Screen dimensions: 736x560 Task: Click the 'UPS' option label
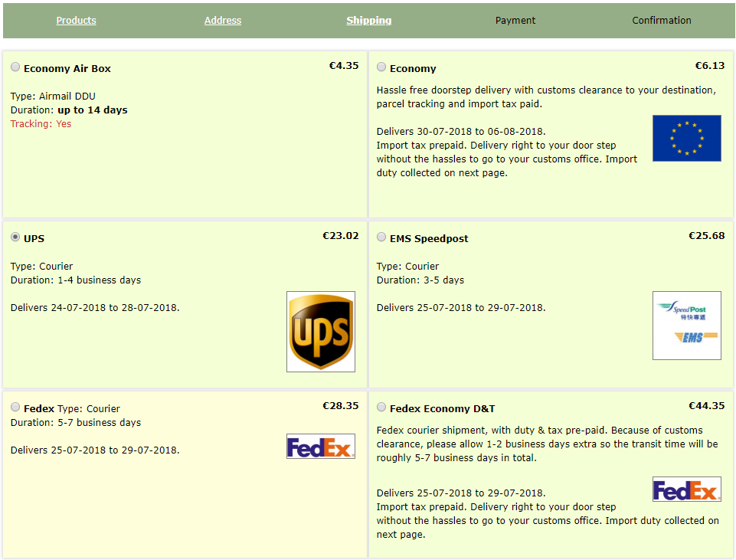34,238
